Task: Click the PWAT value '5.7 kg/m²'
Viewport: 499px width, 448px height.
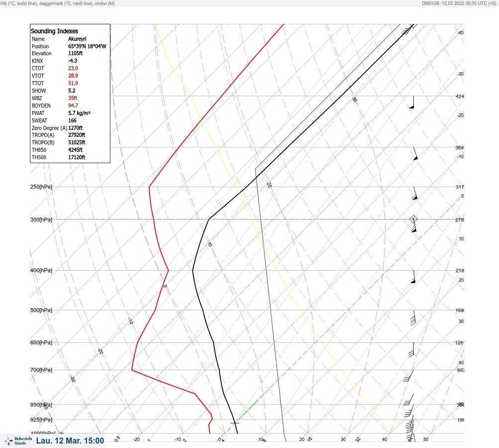Action: tap(79, 113)
